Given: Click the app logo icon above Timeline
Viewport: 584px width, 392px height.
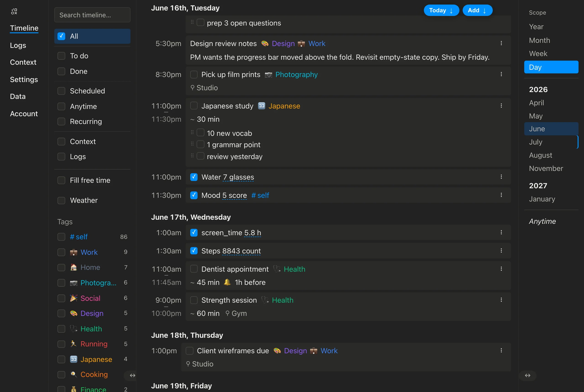Looking at the screenshot, I should click(x=14, y=11).
